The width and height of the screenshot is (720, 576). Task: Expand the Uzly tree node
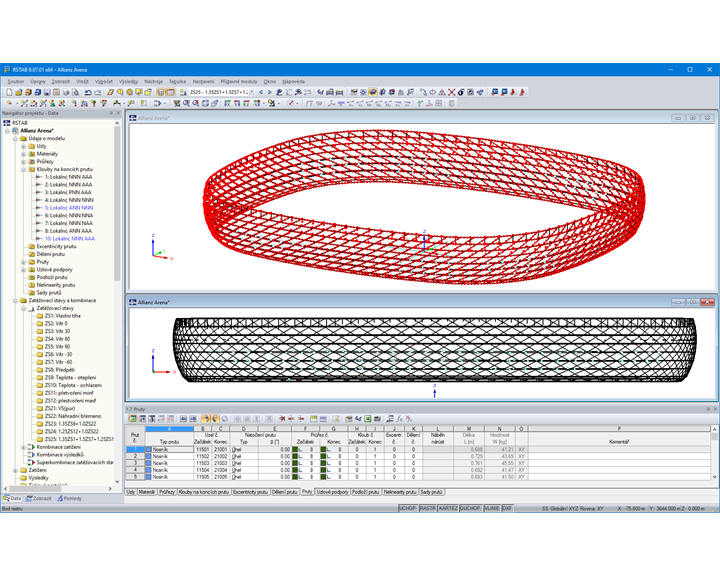tap(23, 146)
